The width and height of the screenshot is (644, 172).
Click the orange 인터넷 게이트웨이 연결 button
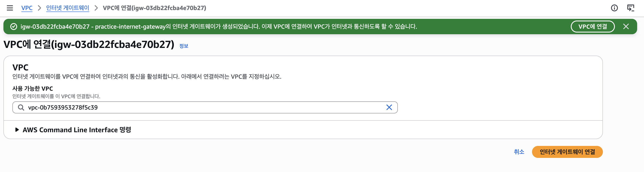pos(567,152)
